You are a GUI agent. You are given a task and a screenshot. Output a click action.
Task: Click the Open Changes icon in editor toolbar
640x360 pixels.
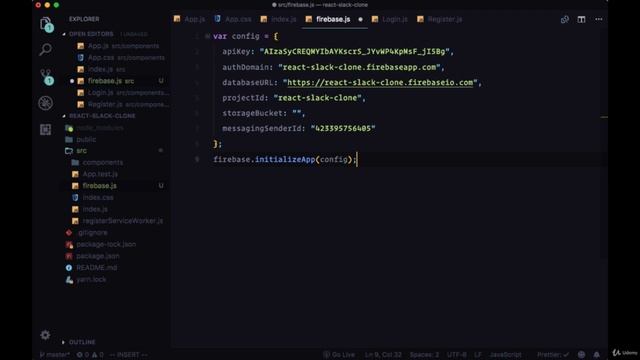click(x=564, y=19)
